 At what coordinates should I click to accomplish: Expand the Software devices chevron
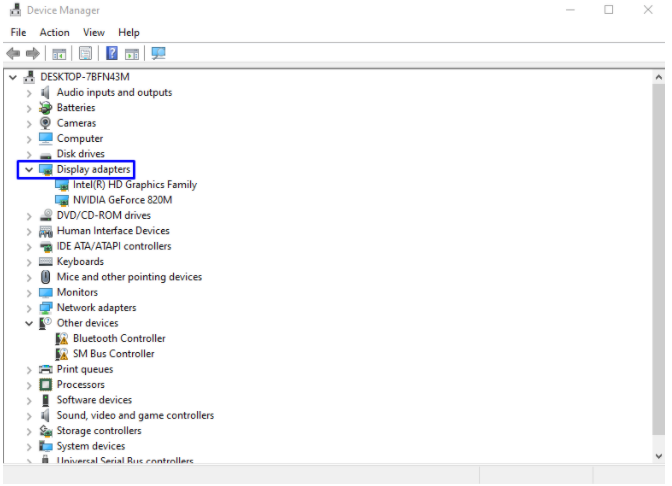[29, 401]
